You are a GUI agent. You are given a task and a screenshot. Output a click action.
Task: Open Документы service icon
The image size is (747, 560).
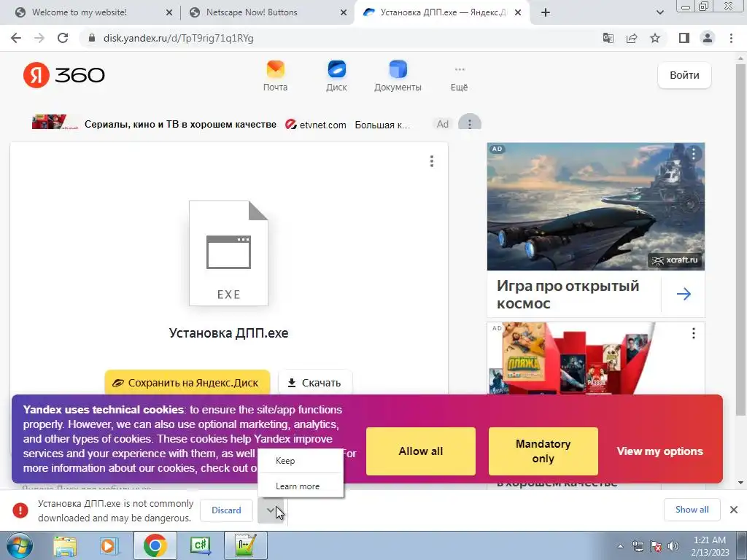pyautogui.click(x=398, y=76)
